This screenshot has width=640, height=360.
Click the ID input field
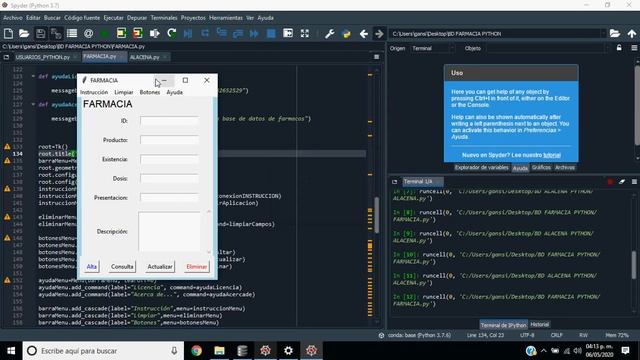[x=169, y=121]
